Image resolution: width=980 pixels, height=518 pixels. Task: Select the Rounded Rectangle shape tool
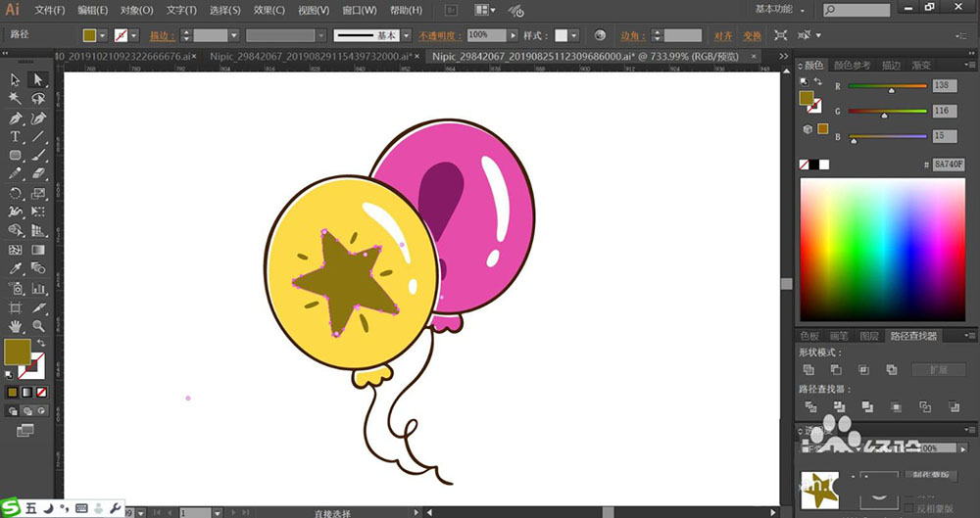[15, 156]
